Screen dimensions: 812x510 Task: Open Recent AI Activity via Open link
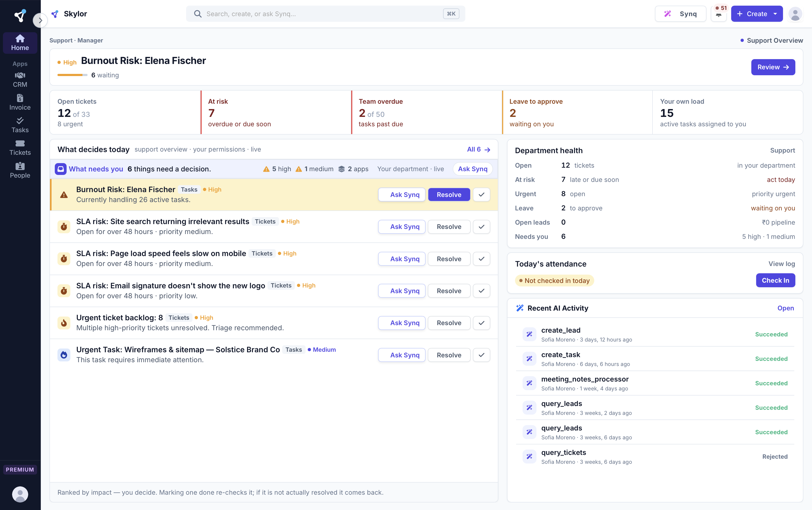pos(785,308)
